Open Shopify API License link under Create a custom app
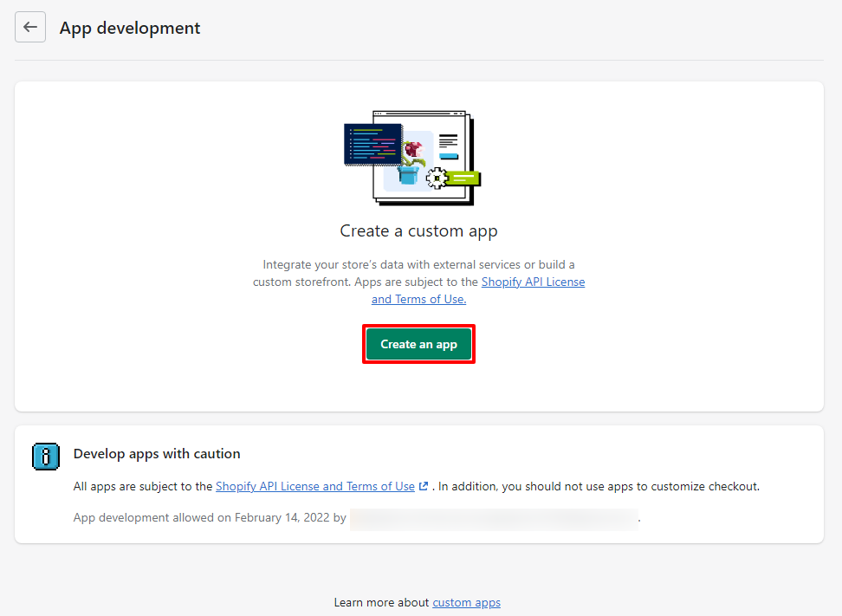Screen dimensions: 842x616 point(533,282)
